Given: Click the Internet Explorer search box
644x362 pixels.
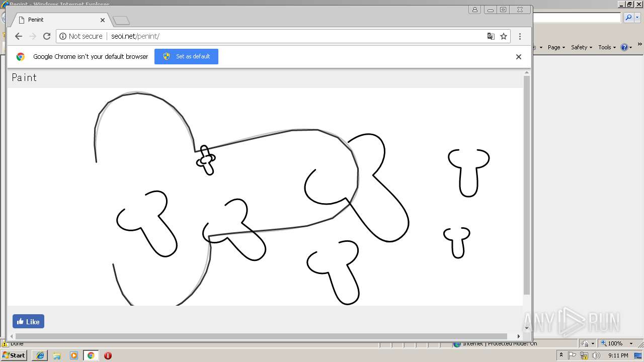Looking at the screenshot, I should [577, 18].
